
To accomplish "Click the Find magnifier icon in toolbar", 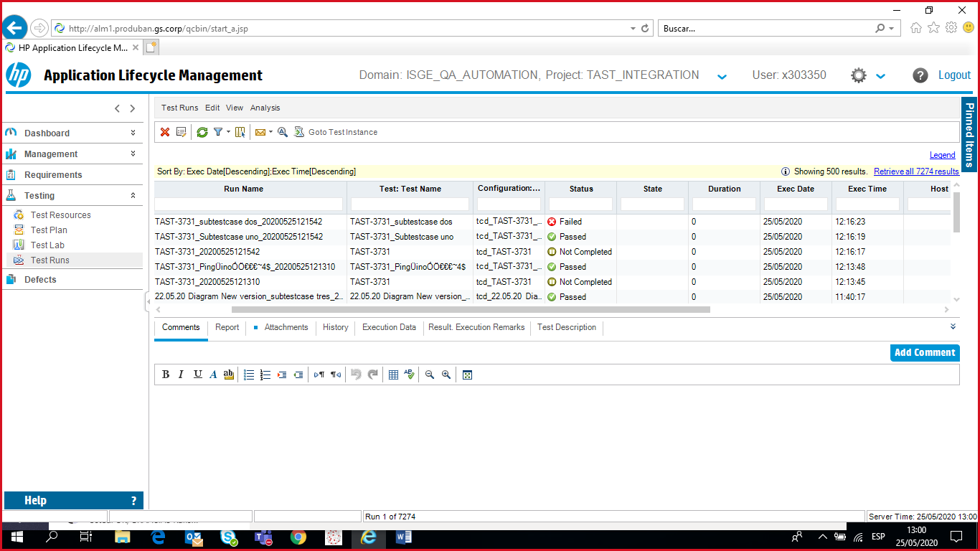I will pyautogui.click(x=283, y=132).
